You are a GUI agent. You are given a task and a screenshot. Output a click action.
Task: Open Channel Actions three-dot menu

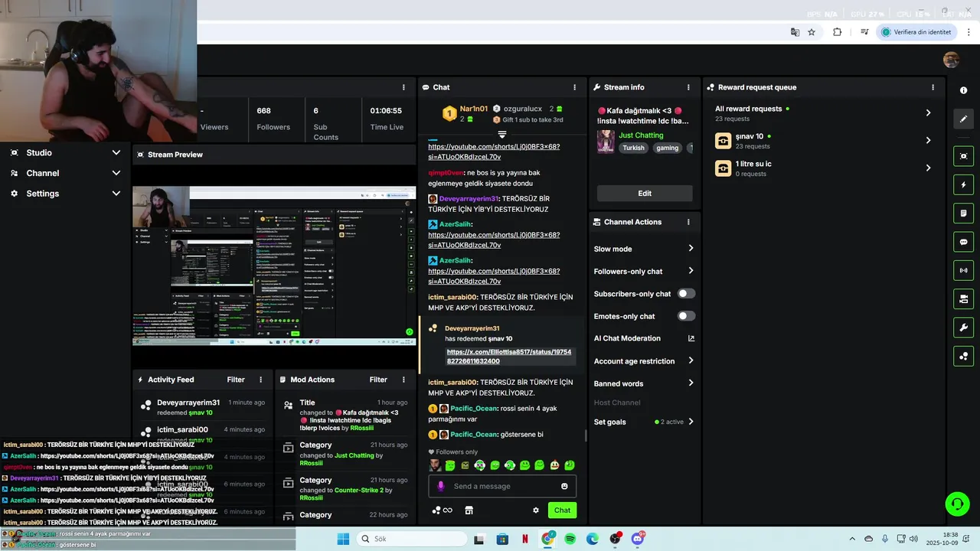pyautogui.click(x=688, y=222)
